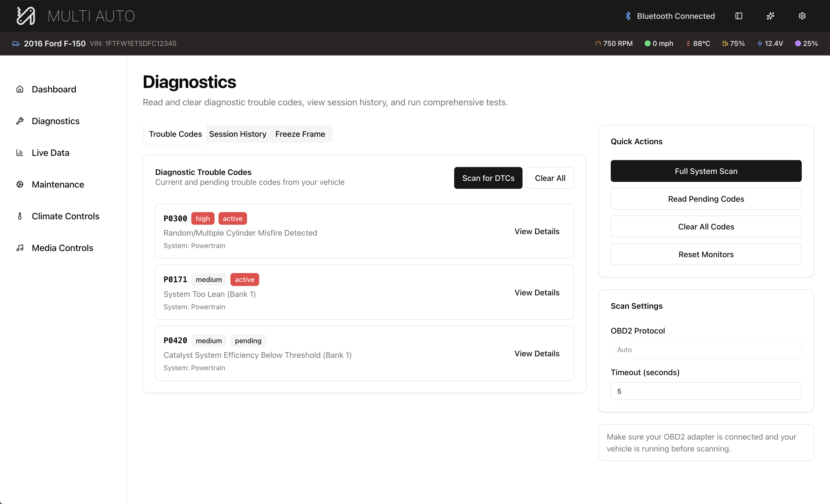
Task: Click the Full System Scan button
Action: tap(706, 171)
